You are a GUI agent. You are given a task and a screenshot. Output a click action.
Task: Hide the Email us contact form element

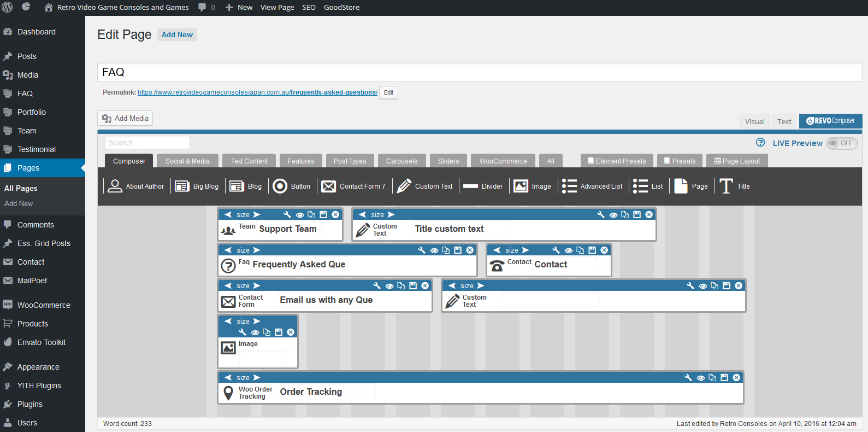click(389, 286)
